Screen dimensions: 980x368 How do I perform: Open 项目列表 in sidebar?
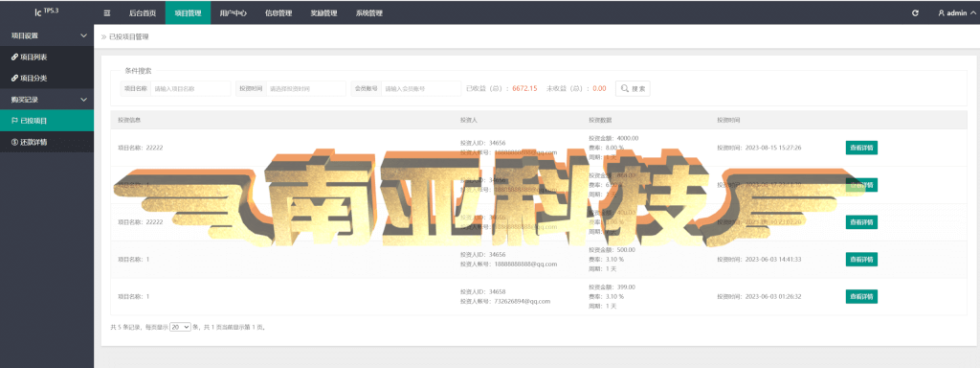[47, 57]
